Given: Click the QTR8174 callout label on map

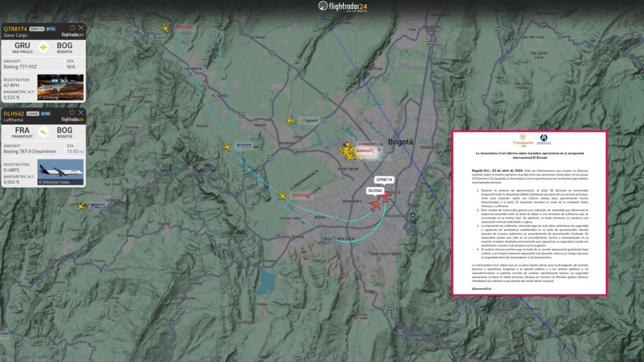Looking at the screenshot, I should 384,179.
